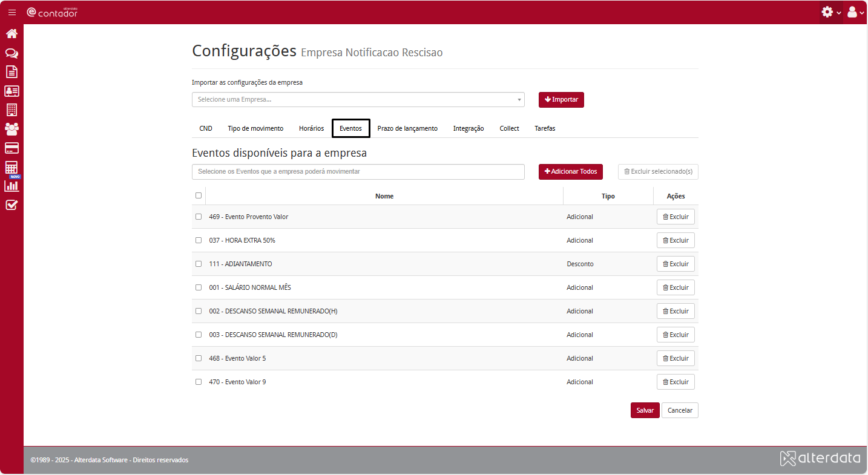Delete the 002 - DESCANSO SEMANAL REMUNERADO(H) event
868x475 pixels.
676,311
